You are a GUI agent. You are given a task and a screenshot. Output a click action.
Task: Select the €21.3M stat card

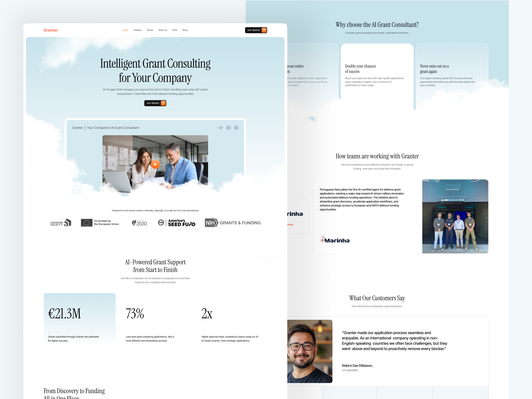tap(80, 319)
